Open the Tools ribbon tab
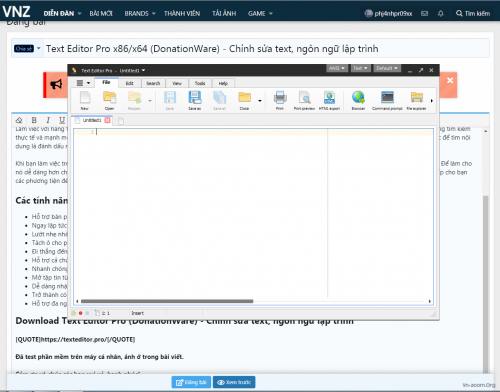This screenshot has height=392, width=500. pyautogui.click(x=200, y=83)
